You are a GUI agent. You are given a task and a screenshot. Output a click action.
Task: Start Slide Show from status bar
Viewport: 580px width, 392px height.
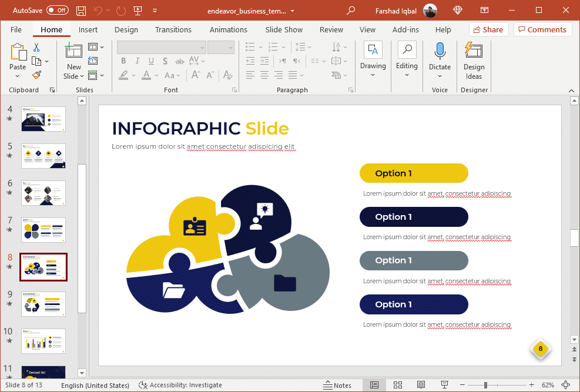pos(444,385)
